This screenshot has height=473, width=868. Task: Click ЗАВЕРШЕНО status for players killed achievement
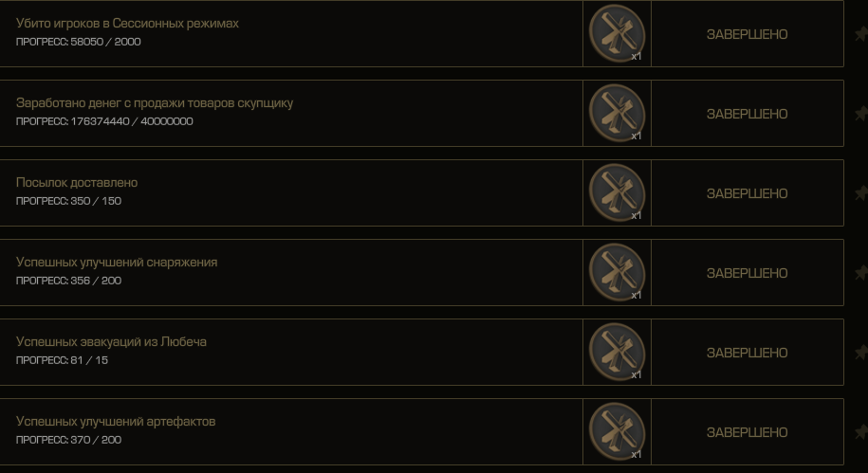747,34
